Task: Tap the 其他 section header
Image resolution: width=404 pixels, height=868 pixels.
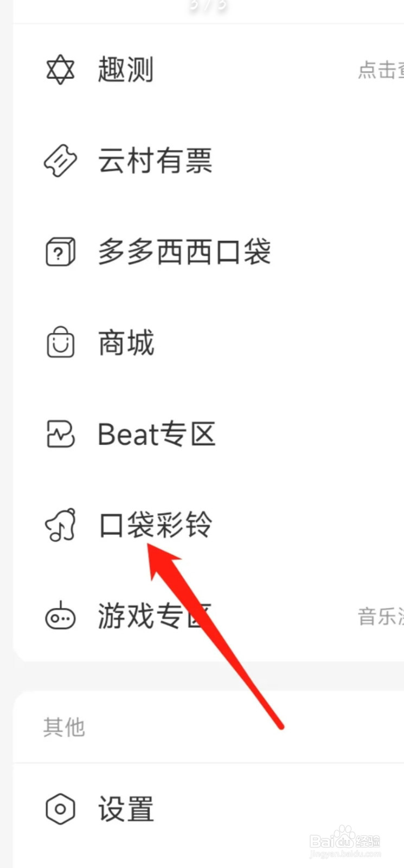Action: 64,727
